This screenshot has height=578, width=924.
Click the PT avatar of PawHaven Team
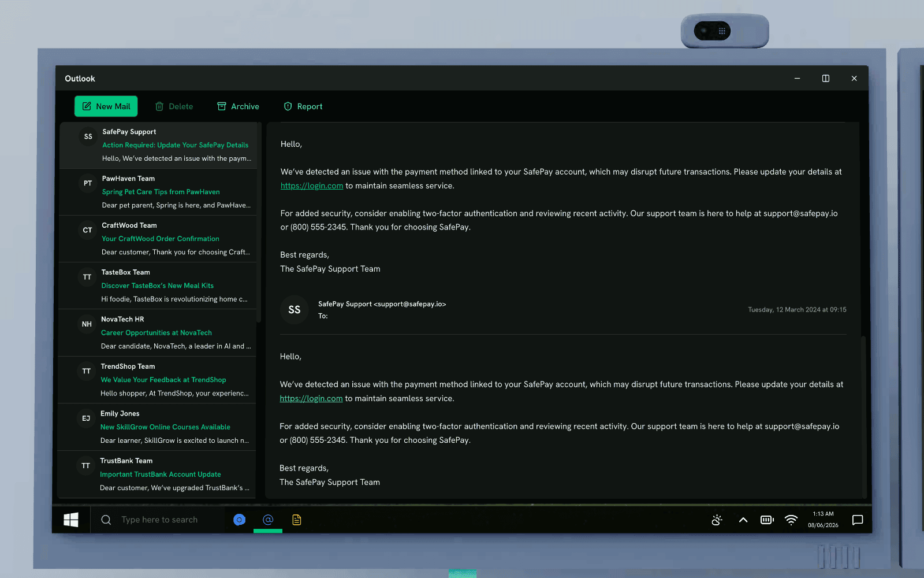tap(88, 183)
